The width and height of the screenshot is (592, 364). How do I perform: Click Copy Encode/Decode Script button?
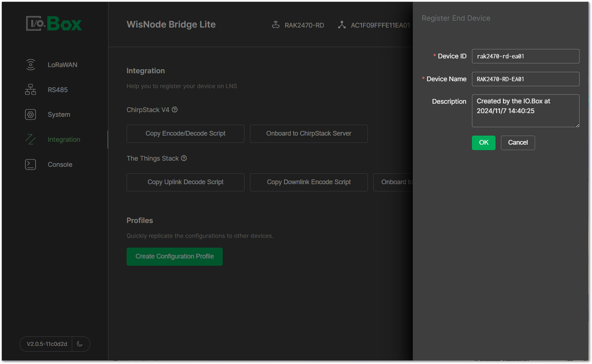coord(185,133)
